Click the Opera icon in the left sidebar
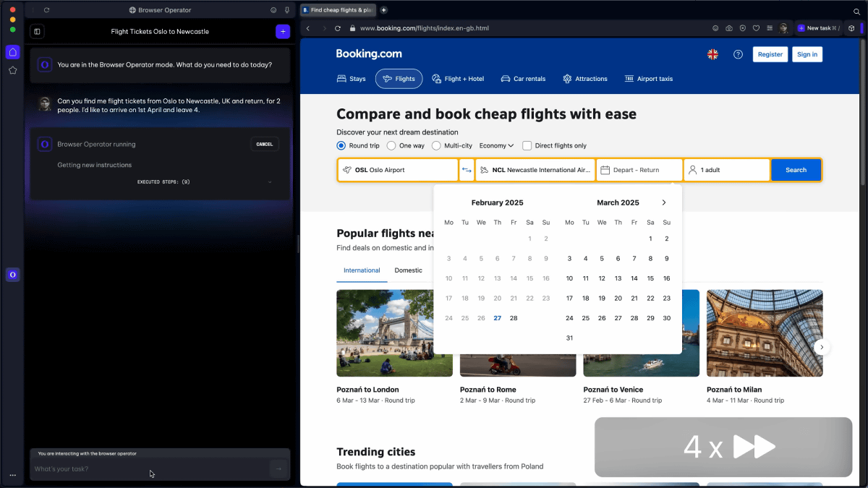Screen dimensions: 868x488 [x=13, y=275]
